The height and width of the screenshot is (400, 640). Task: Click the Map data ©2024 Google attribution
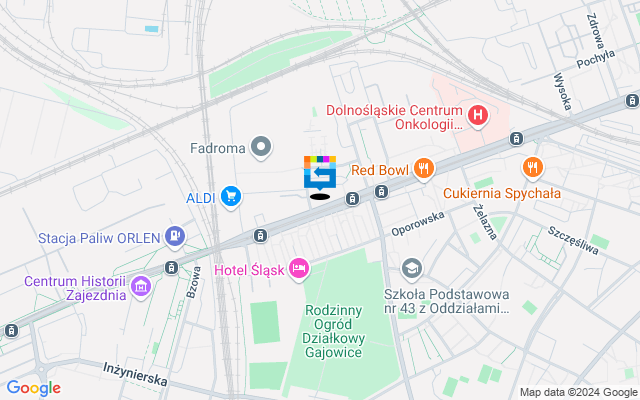click(x=578, y=393)
